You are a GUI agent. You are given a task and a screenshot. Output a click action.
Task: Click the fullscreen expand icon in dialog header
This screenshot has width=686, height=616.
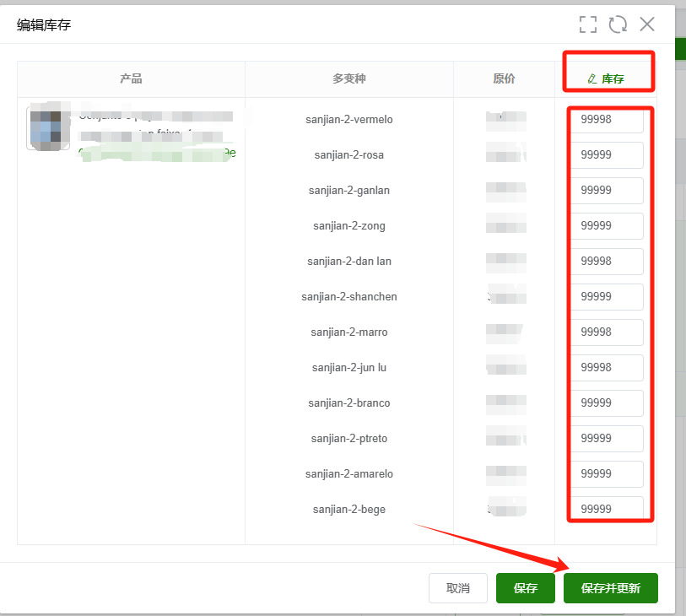click(588, 24)
